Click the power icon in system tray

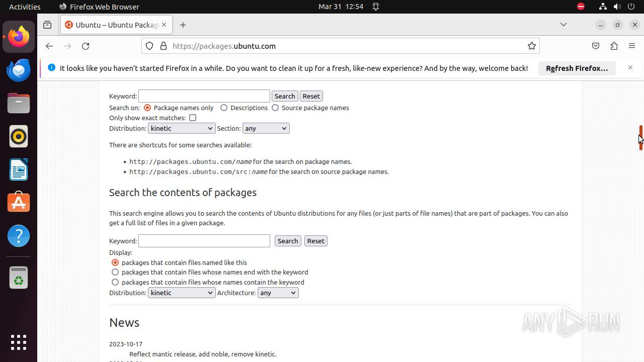point(631,7)
